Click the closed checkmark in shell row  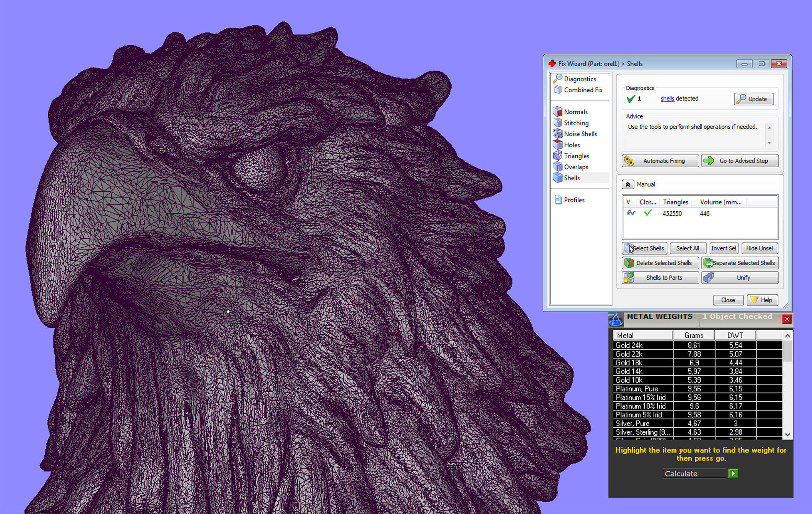(x=648, y=213)
